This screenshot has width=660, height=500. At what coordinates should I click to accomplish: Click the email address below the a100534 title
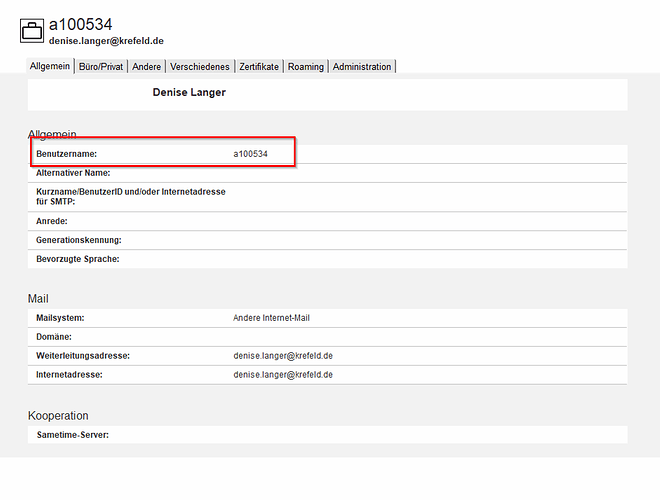pos(106,41)
